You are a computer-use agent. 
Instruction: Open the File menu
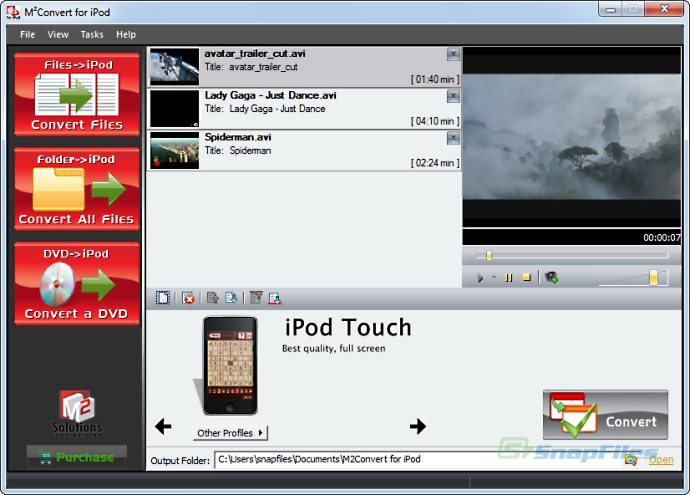click(27, 34)
